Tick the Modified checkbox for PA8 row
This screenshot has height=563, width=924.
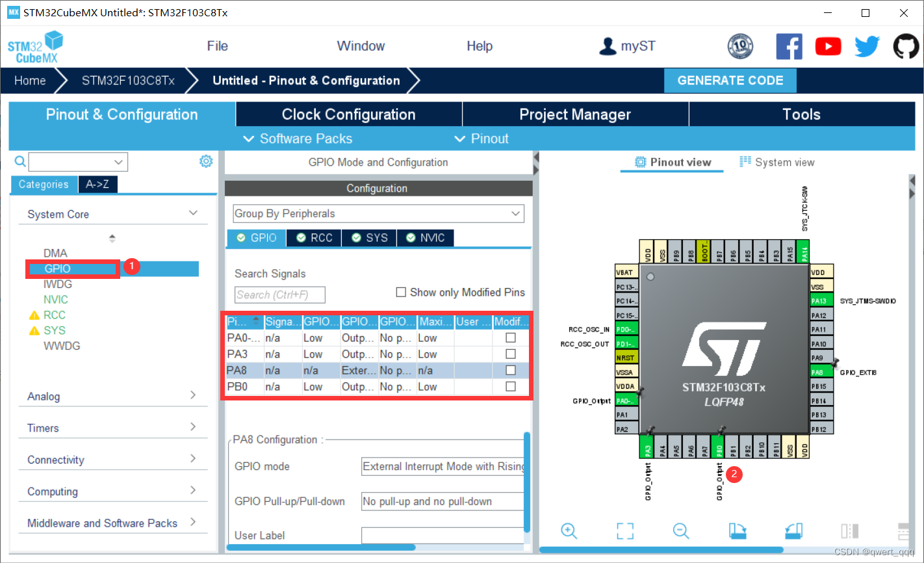(x=511, y=370)
